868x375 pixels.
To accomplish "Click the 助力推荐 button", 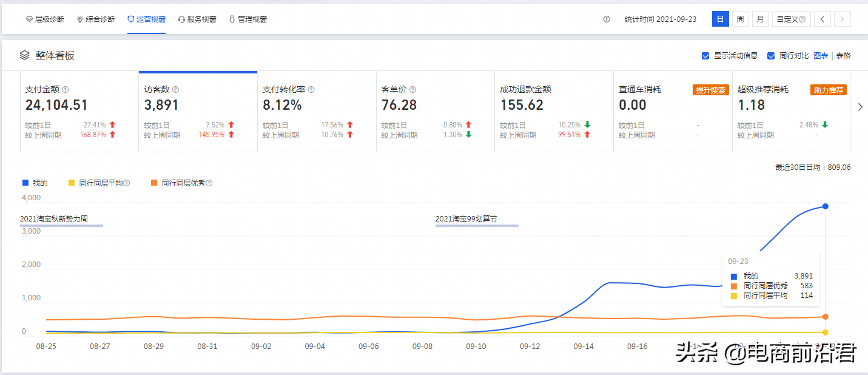I will 829,90.
